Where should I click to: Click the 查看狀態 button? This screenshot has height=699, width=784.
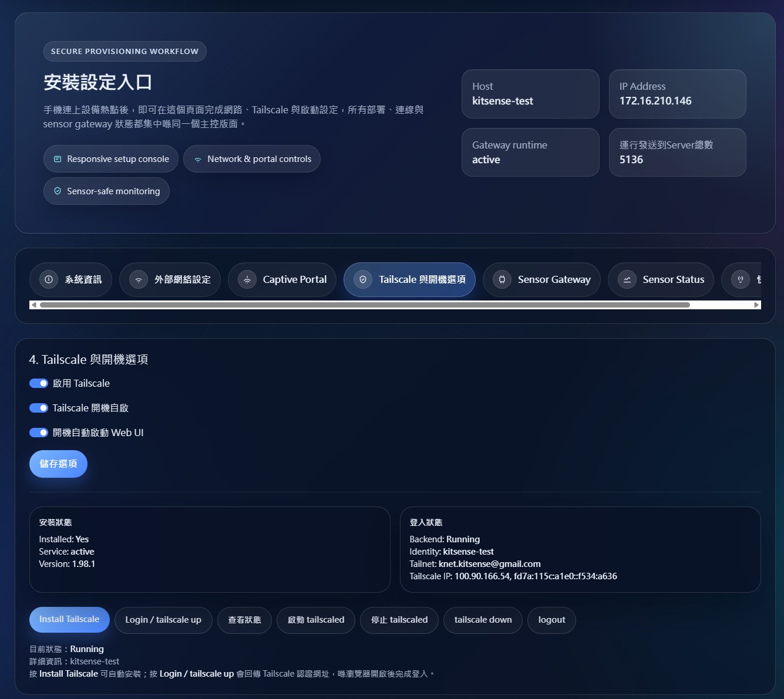click(x=244, y=620)
